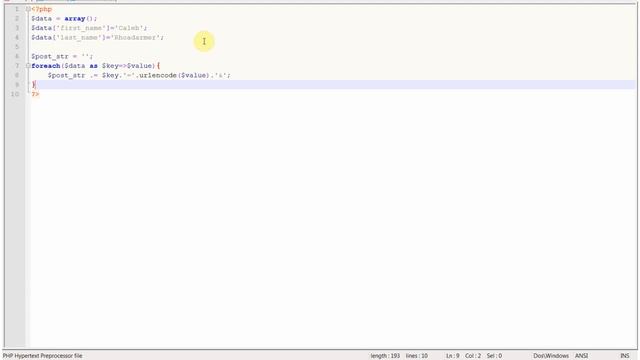This screenshot has height=360, width=640.
Task: Collapse the foreach block fold marker
Action: (x=28, y=66)
